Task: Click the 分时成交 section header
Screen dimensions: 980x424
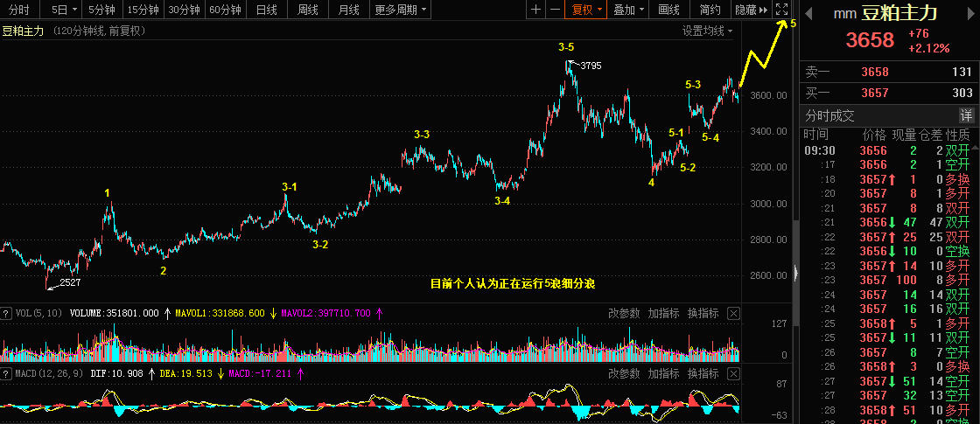Action: point(829,115)
